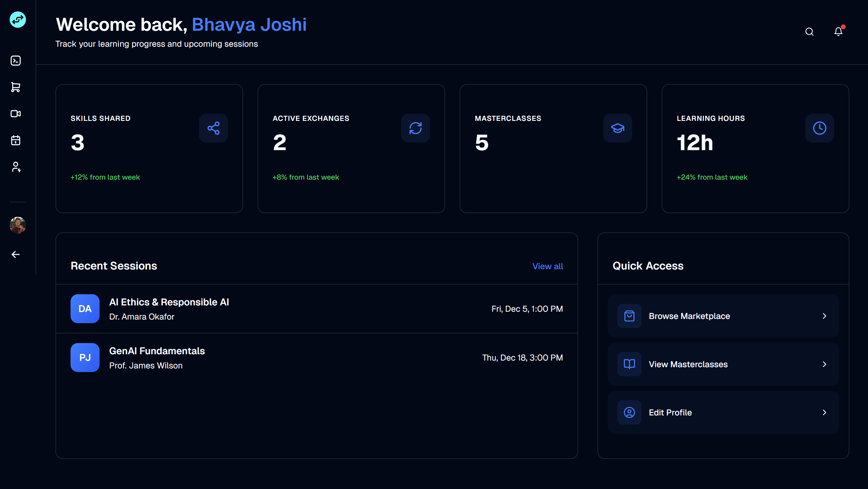Click the Masterclasses graduation cap icon
The height and width of the screenshot is (489, 868).
point(617,128)
